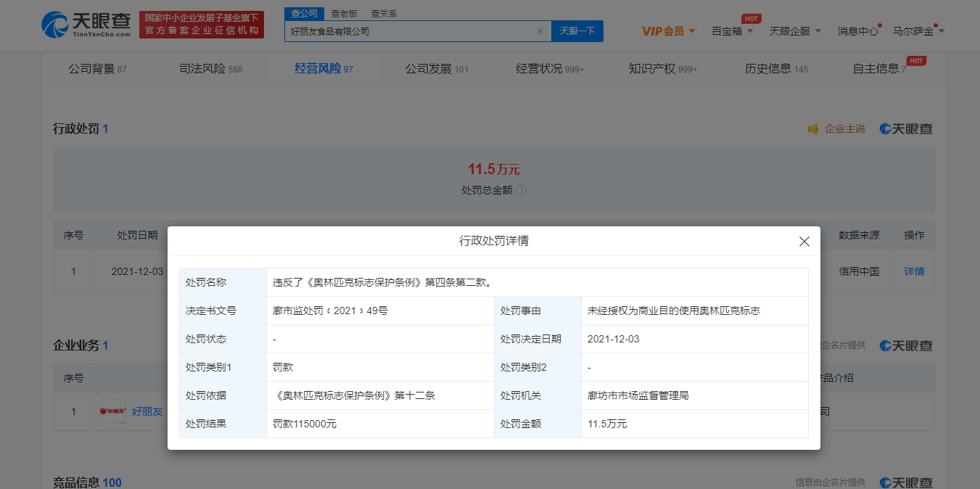This screenshot has width=980, height=489.
Task: Switch to the 历史信息 tab
Action: [x=776, y=69]
